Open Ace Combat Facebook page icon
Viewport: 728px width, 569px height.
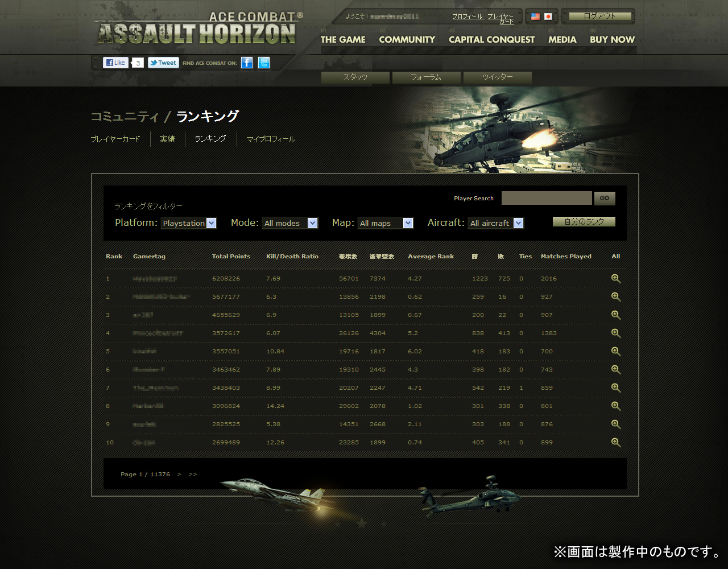[x=247, y=63]
